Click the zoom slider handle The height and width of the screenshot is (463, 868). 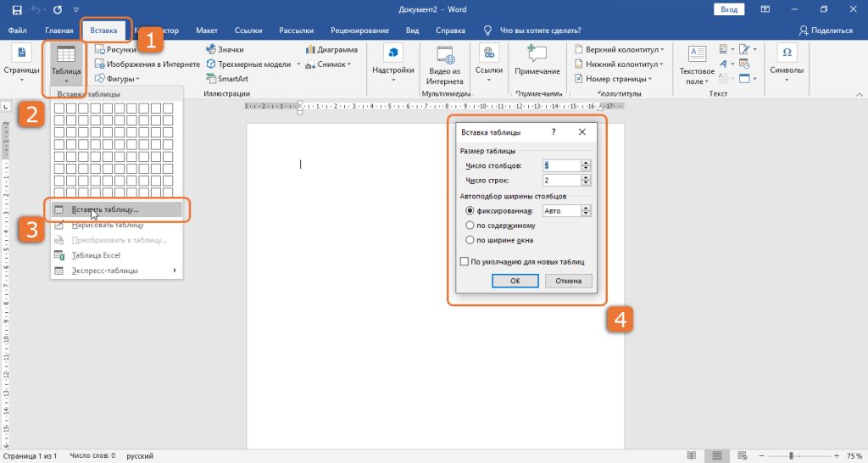coord(791,456)
